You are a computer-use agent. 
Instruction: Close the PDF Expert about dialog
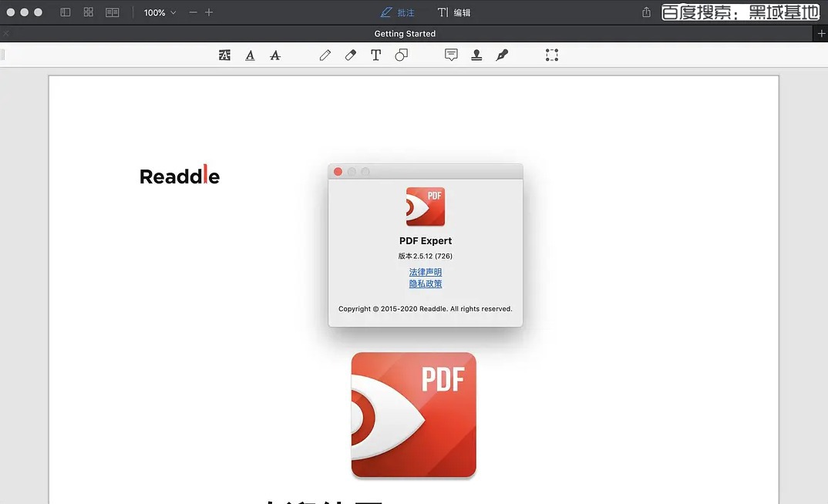[338, 172]
